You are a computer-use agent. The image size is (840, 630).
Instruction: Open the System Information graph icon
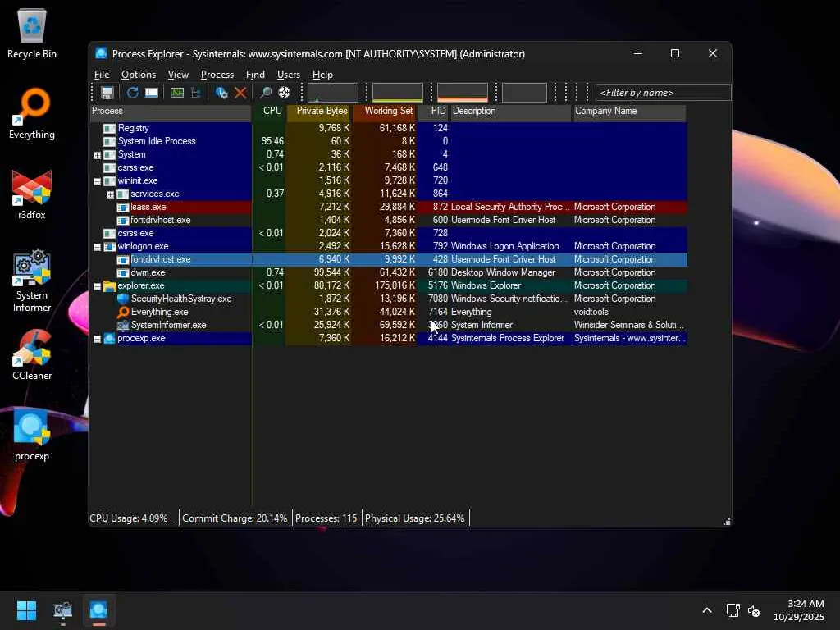(x=177, y=93)
